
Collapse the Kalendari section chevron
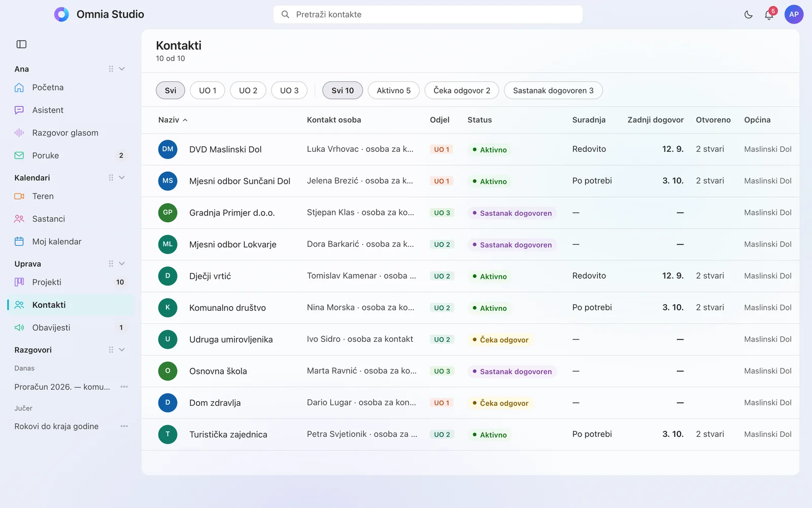click(122, 178)
